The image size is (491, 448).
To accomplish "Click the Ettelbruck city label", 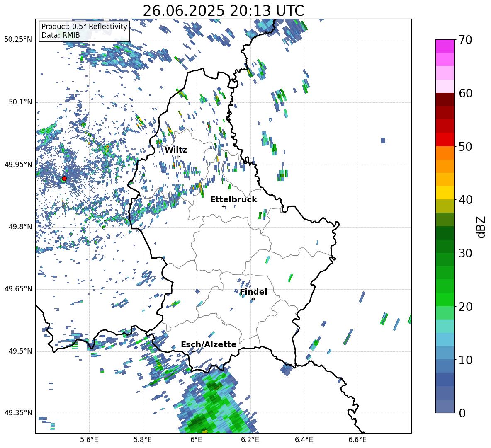I will [233, 200].
